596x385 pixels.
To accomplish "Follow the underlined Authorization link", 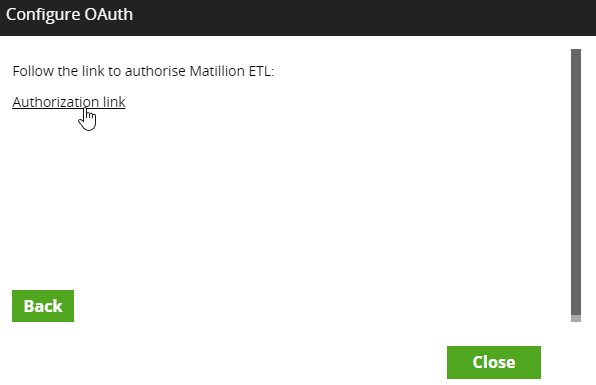I will (69, 102).
